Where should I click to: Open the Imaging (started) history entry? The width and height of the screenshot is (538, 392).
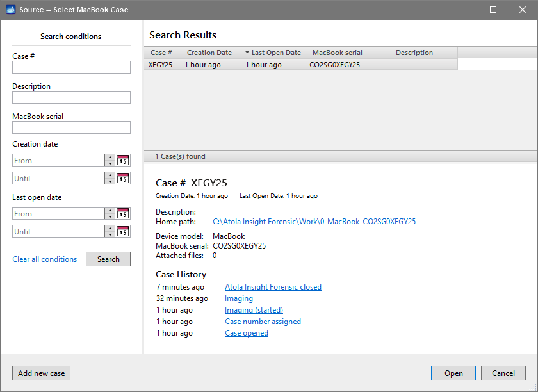click(x=254, y=310)
